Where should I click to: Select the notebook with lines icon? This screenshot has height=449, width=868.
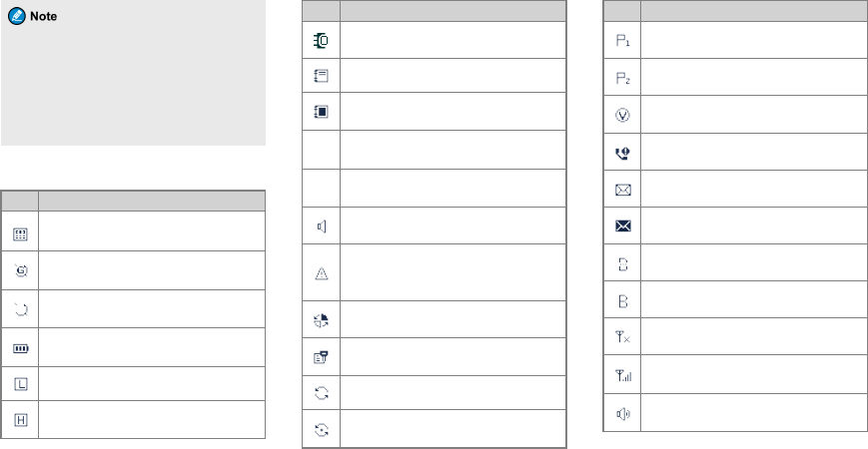321,76
